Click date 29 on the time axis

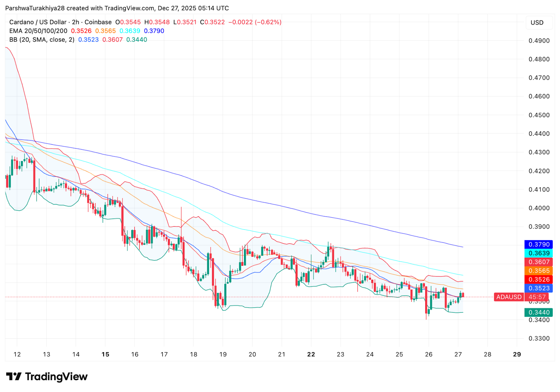point(517,354)
